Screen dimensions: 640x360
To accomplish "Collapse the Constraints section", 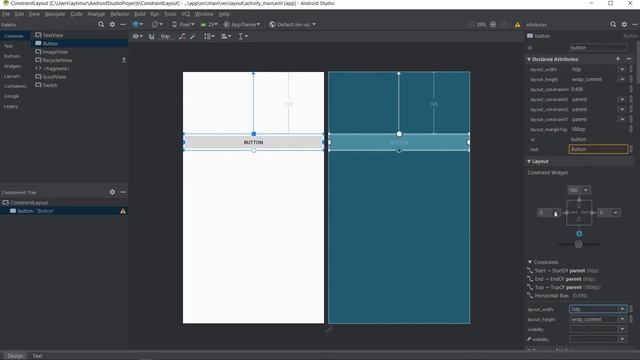I will click(x=530, y=262).
